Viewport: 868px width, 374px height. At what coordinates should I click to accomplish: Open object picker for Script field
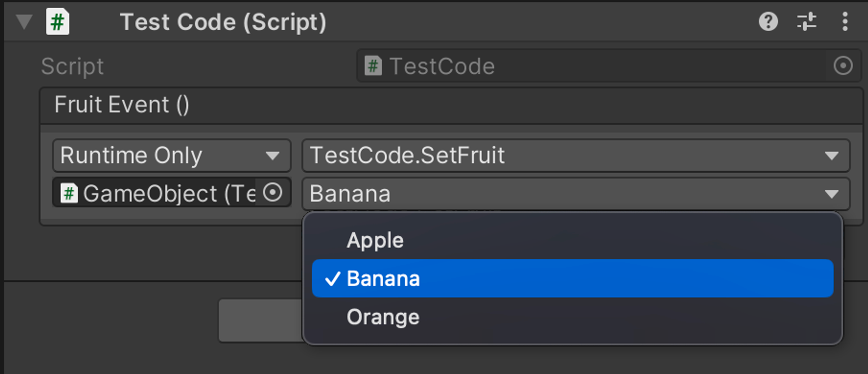pos(843,66)
